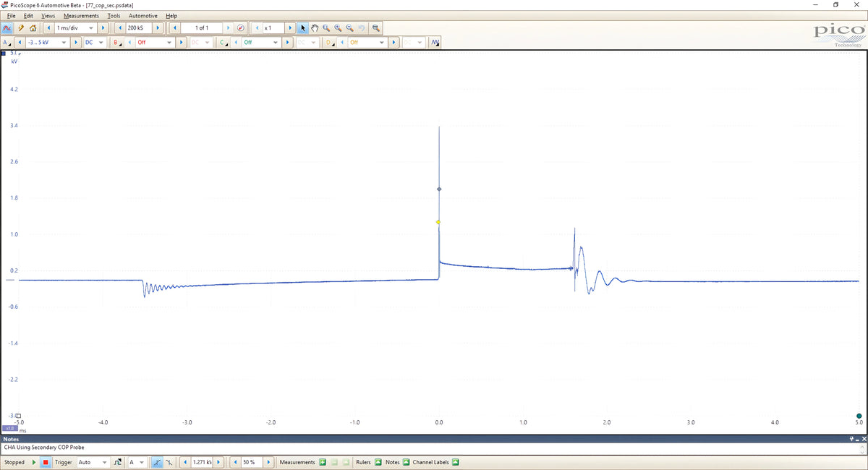This screenshot has width=868, height=470.
Task: Open the timebase 1 ms/div dropdown
Action: point(75,27)
